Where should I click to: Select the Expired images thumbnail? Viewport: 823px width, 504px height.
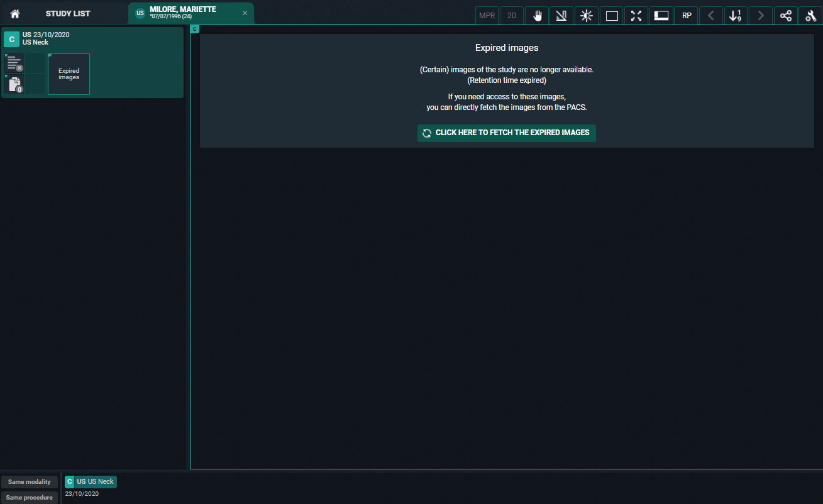(69, 74)
